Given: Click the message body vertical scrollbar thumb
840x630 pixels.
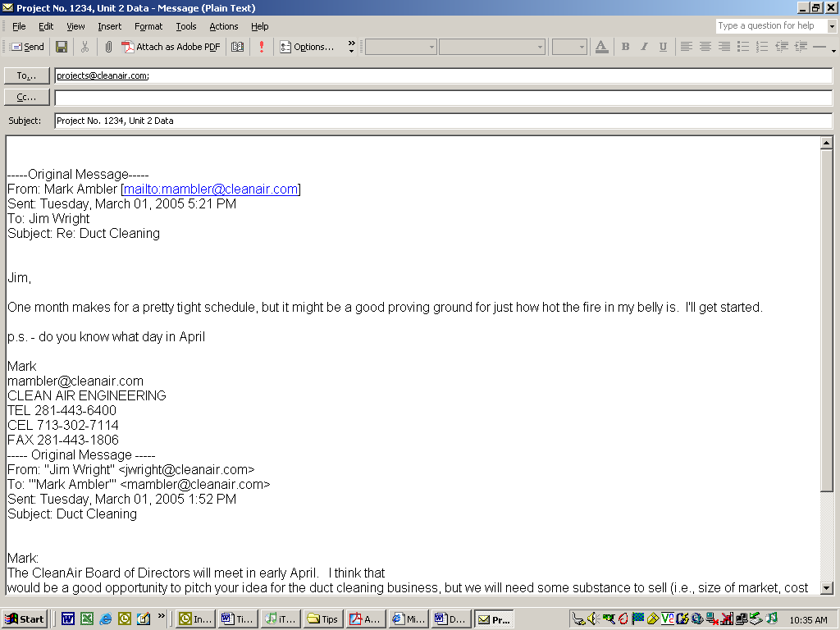Looking at the screenshot, I should (827, 320).
